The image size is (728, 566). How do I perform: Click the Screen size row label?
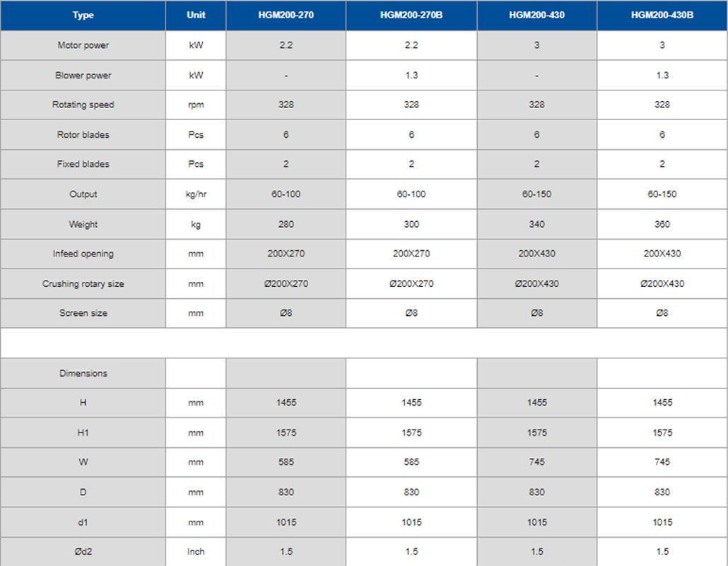(x=83, y=314)
